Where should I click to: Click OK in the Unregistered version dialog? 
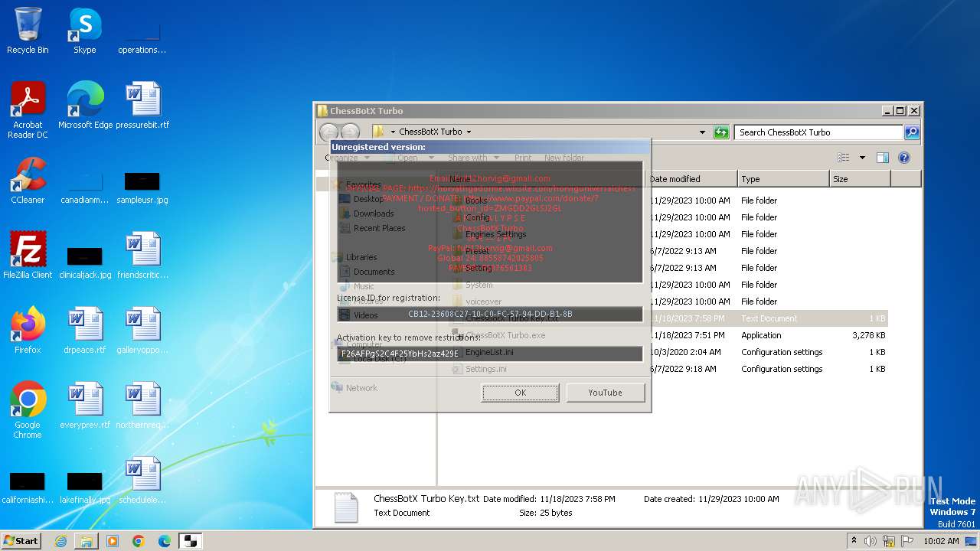tap(520, 393)
